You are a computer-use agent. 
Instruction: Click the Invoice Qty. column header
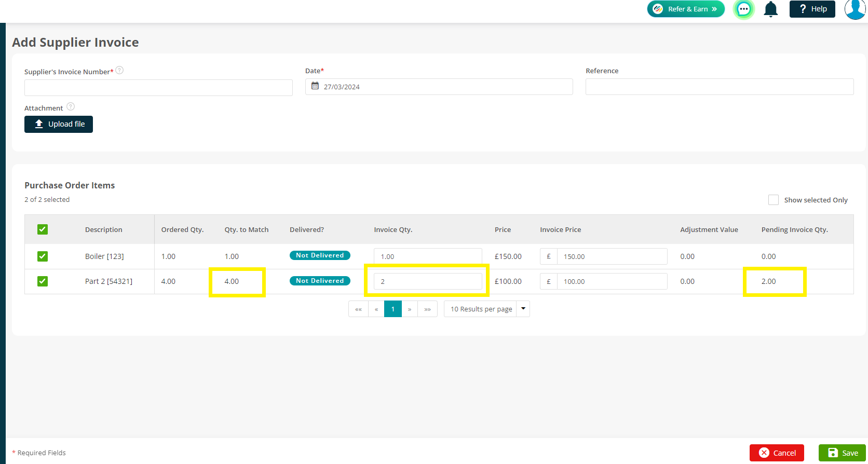coord(393,229)
